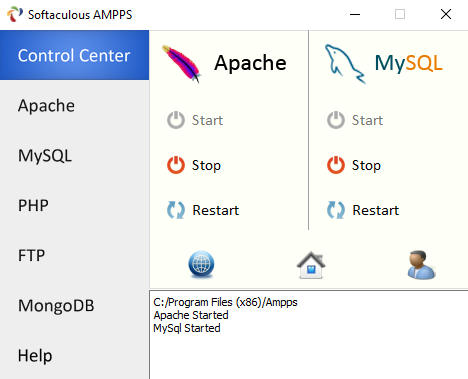Minimize the Softaculous AMPPS window

point(355,14)
